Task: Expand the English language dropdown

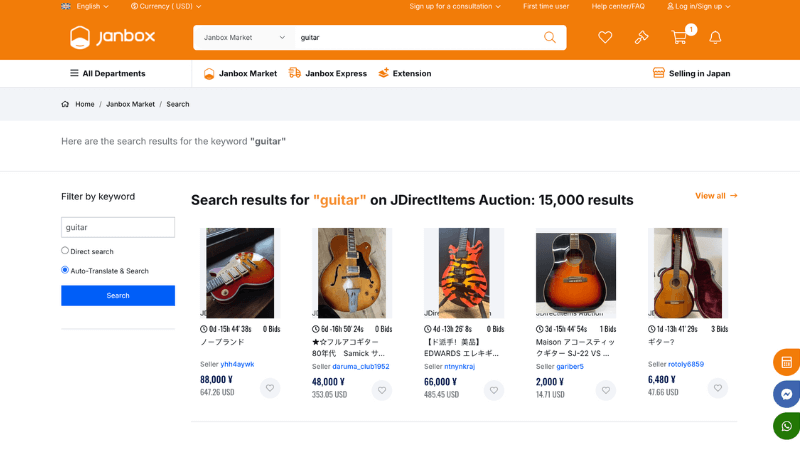Action: point(85,6)
